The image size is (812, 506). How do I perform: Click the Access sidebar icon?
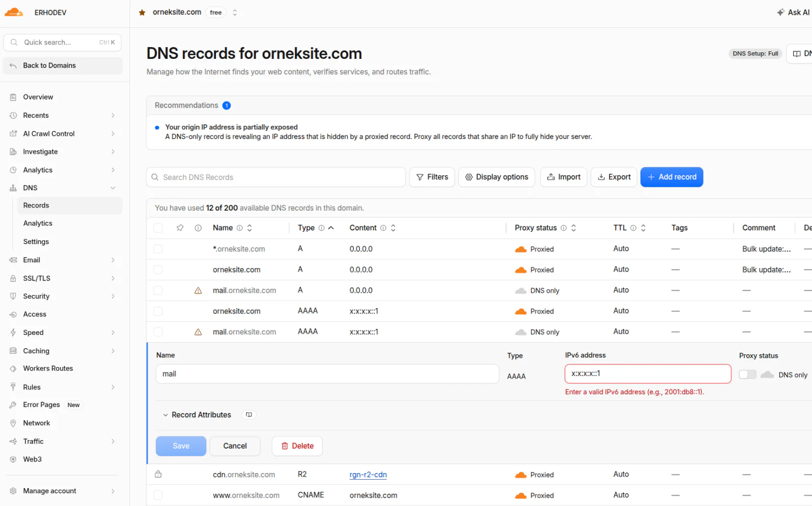(13, 314)
